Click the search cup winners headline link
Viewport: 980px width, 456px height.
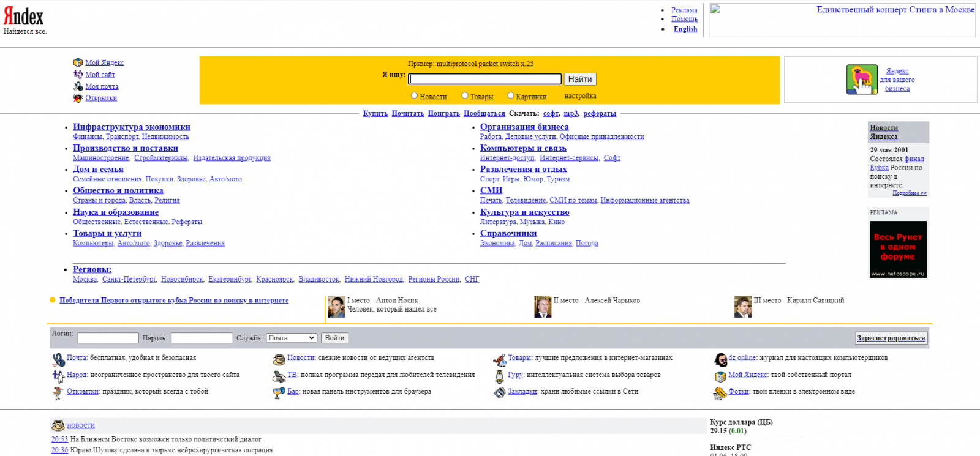[x=174, y=301]
